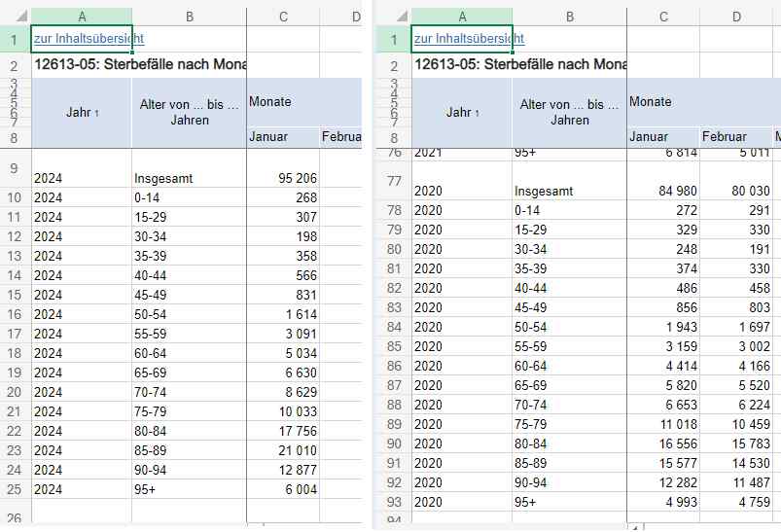Image resolution: width=781 pixels, height=532 pixels.
Task: Click row 9 header in left pane
Action: click(x=15, y=168)
